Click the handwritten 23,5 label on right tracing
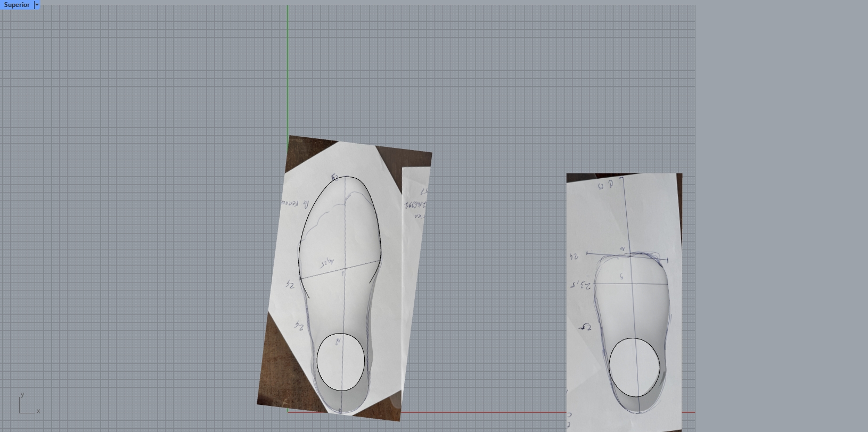The width and height of the screenshot is (868, 432). pos(581,285)
